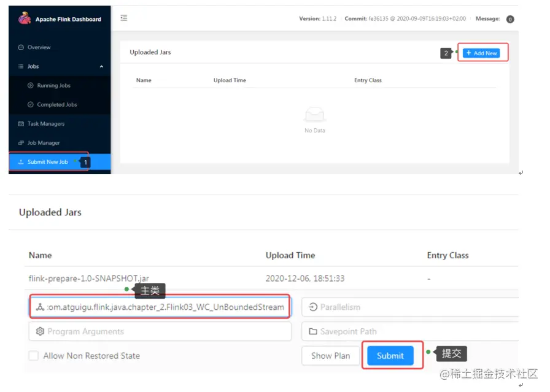Click the entry class cluster icon

click(41, 307)
